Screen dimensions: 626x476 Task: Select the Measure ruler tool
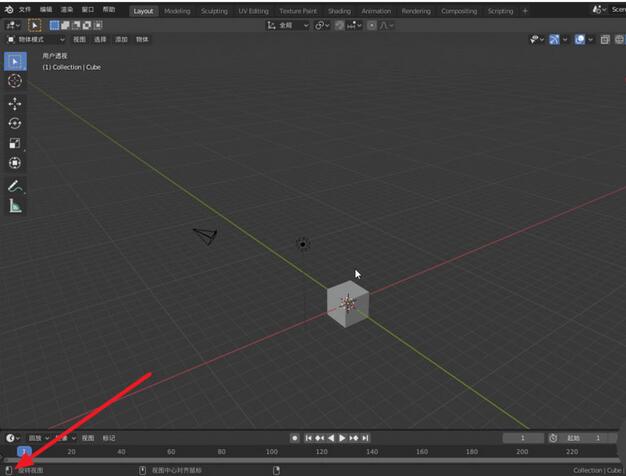[15, 206]
